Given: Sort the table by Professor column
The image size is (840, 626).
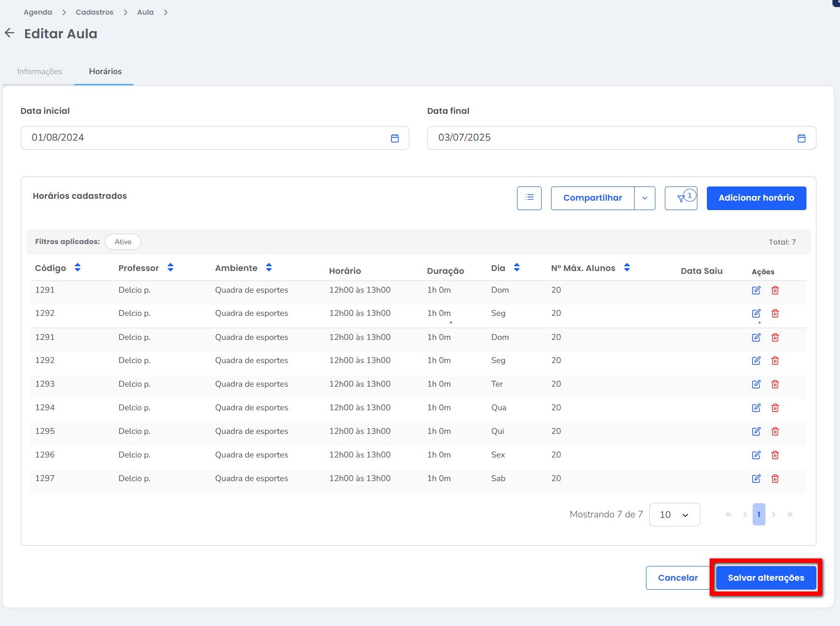Looking at the screenshot, I should [x=170, y=268].
